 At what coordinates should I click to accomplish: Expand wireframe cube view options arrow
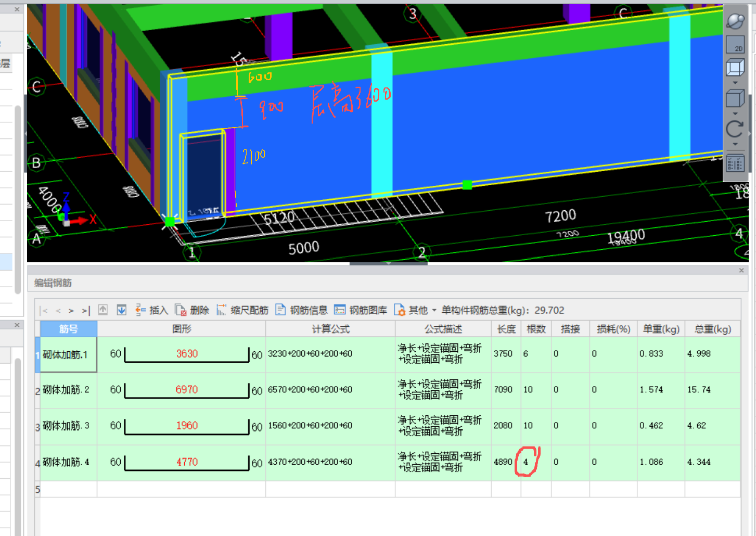coord(735,83)
